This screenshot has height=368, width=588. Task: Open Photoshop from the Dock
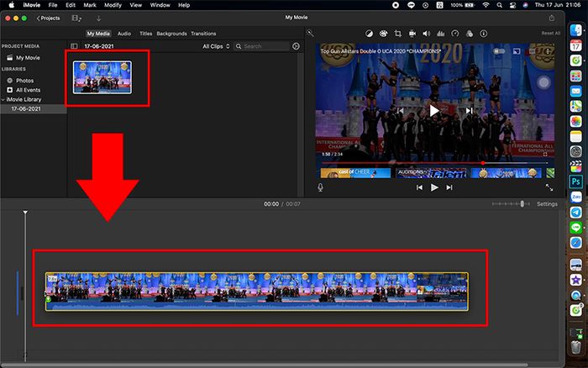click(x=576, y=181)
